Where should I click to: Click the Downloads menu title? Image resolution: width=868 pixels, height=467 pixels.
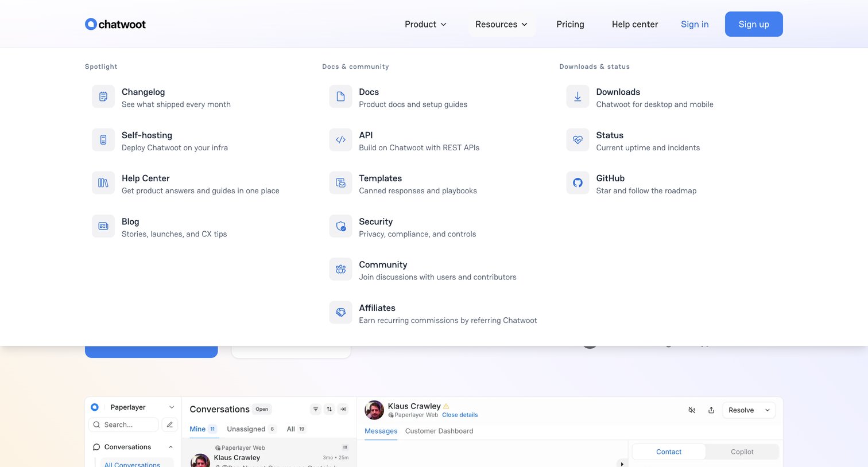pos(618,92)
